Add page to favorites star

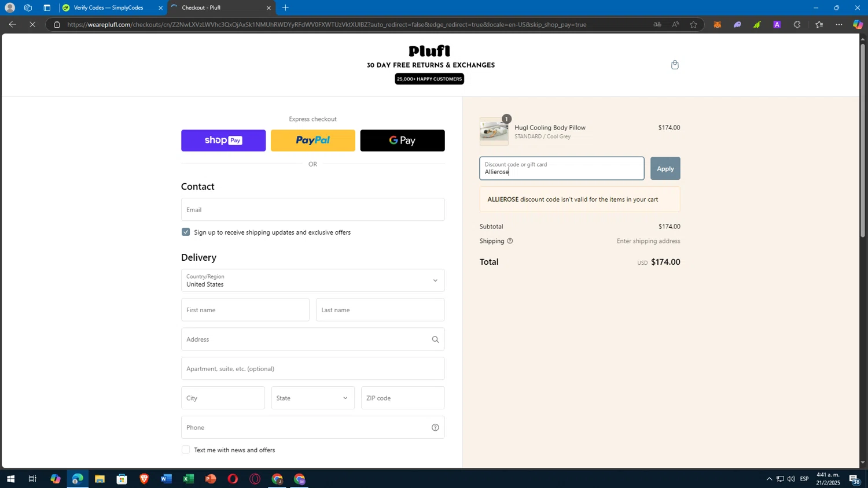(x=693, y=24)
